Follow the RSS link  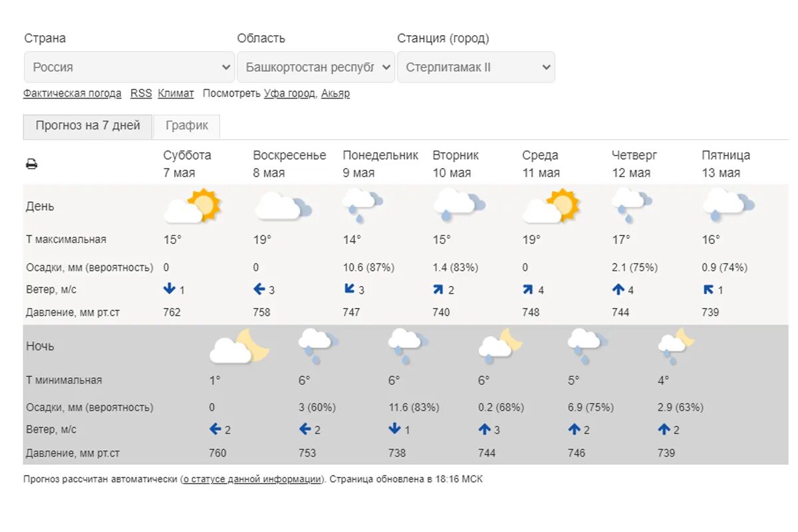click(x=141, y=94)
